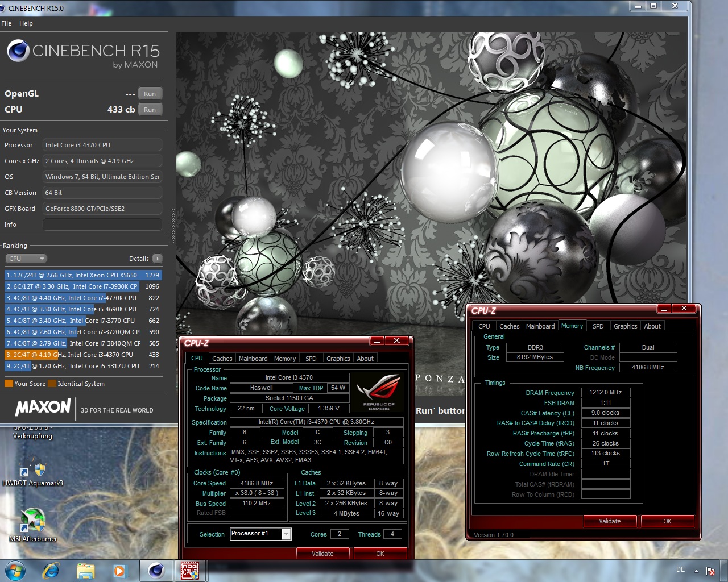
Task: Switch to About tab in front CPU-Z
Action: pos(365,359)
